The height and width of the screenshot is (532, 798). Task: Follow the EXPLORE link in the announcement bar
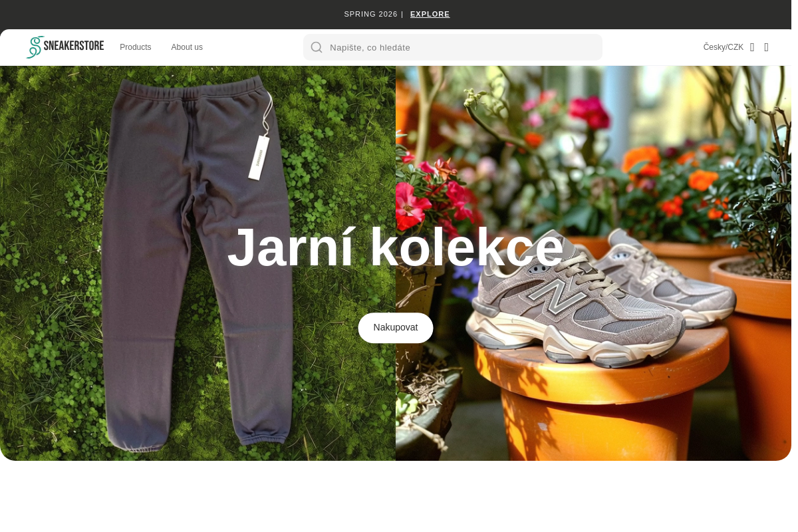click(x=430, y=14)
